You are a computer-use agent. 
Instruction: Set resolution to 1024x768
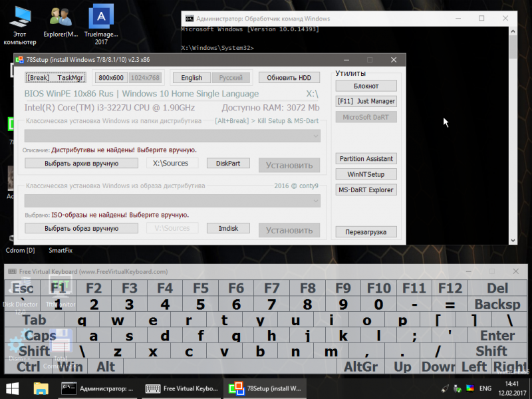[x=145, y=78]
